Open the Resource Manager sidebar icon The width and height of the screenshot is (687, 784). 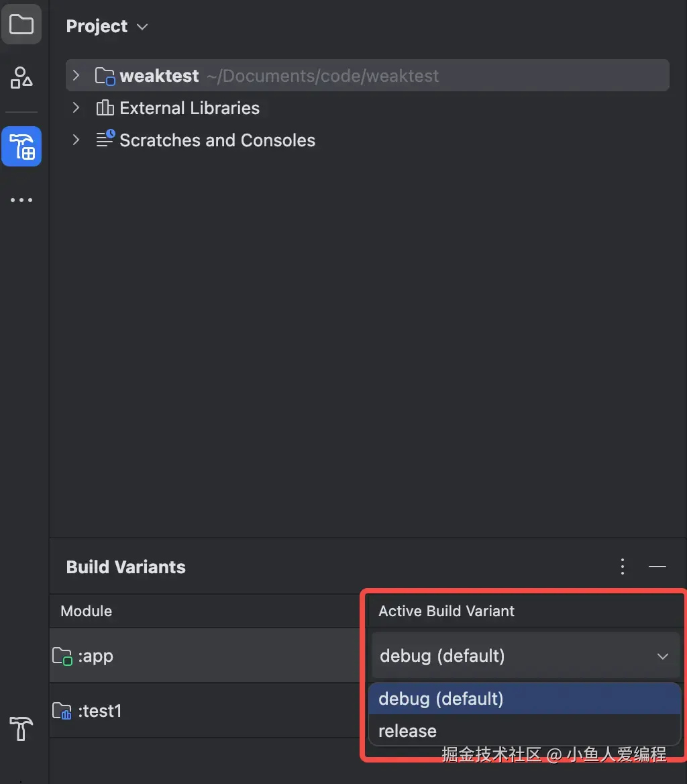pos(21,78)
